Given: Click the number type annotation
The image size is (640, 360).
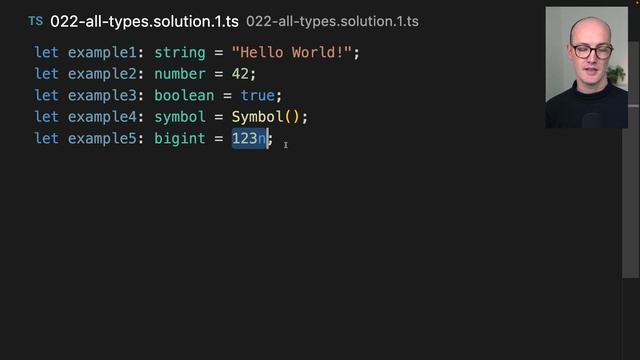Looking at the screenshot, I should (x=180, y=74).
